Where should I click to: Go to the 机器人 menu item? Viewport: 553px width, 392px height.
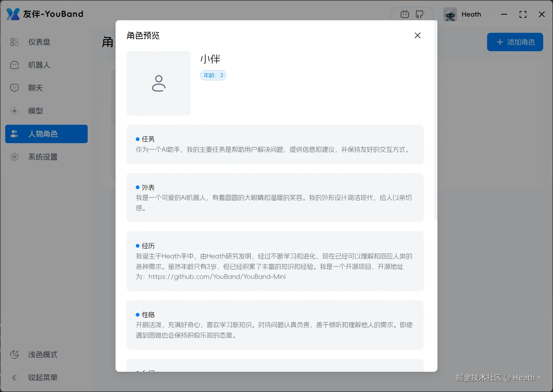[x=47, y=65]
